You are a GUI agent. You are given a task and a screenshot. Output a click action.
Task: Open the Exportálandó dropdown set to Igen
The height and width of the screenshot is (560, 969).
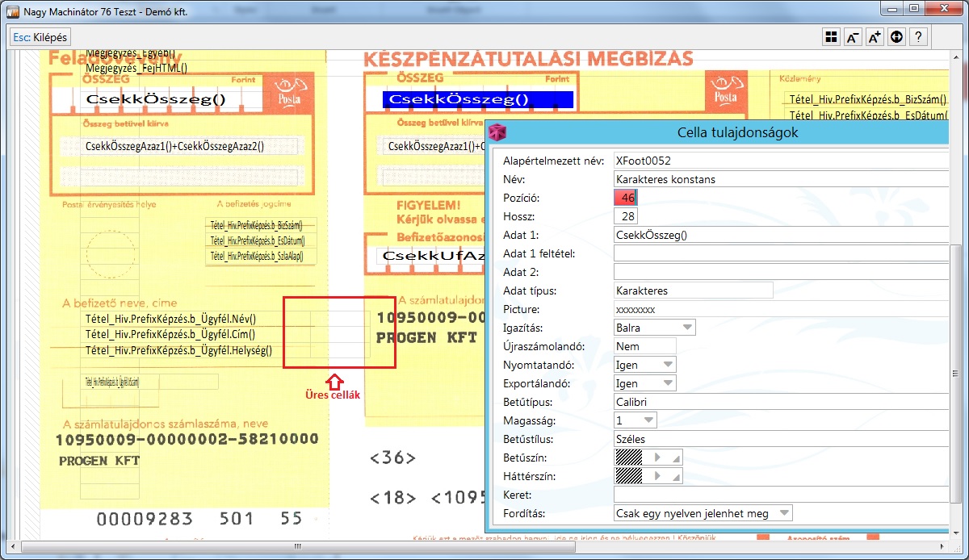[x=644, y=383]
